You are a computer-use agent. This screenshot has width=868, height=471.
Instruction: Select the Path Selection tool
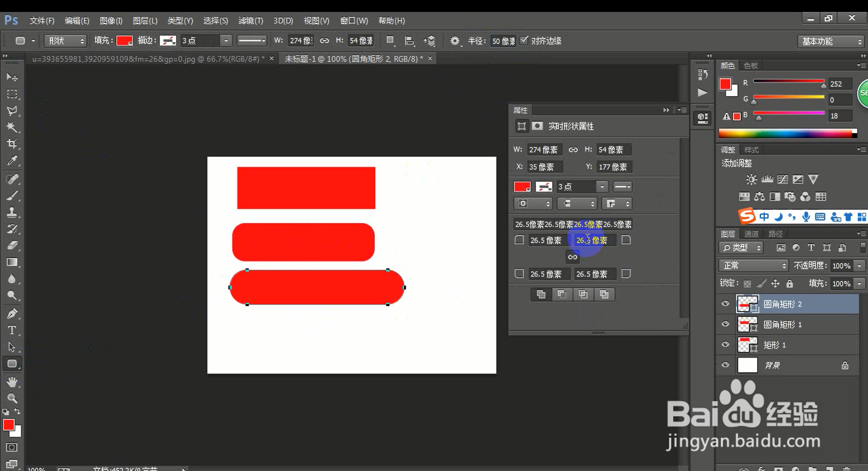tap(12, 347)
